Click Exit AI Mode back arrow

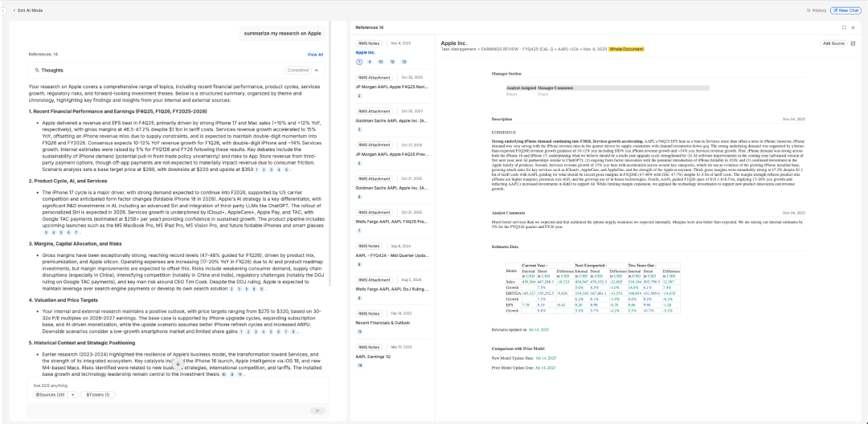[14, 10]
